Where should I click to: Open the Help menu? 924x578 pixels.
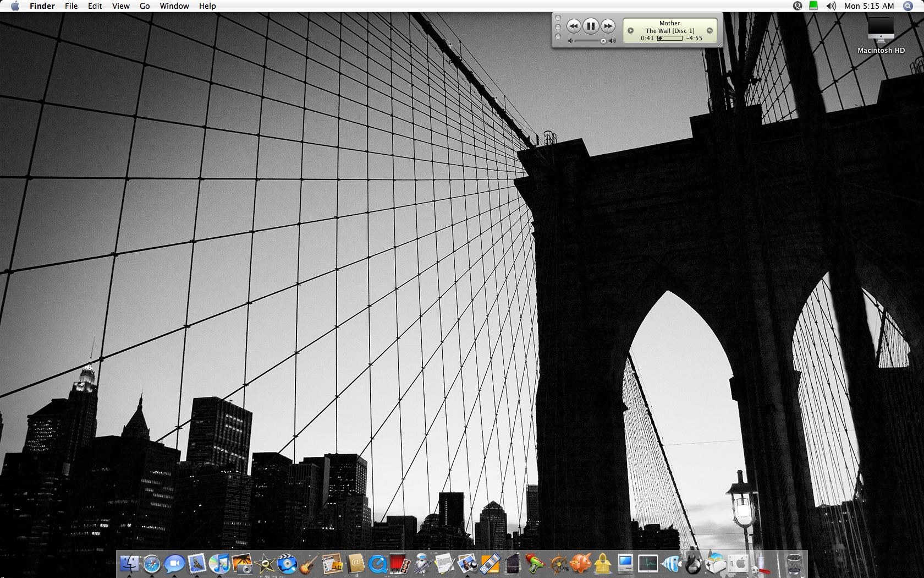click(207, 6)
